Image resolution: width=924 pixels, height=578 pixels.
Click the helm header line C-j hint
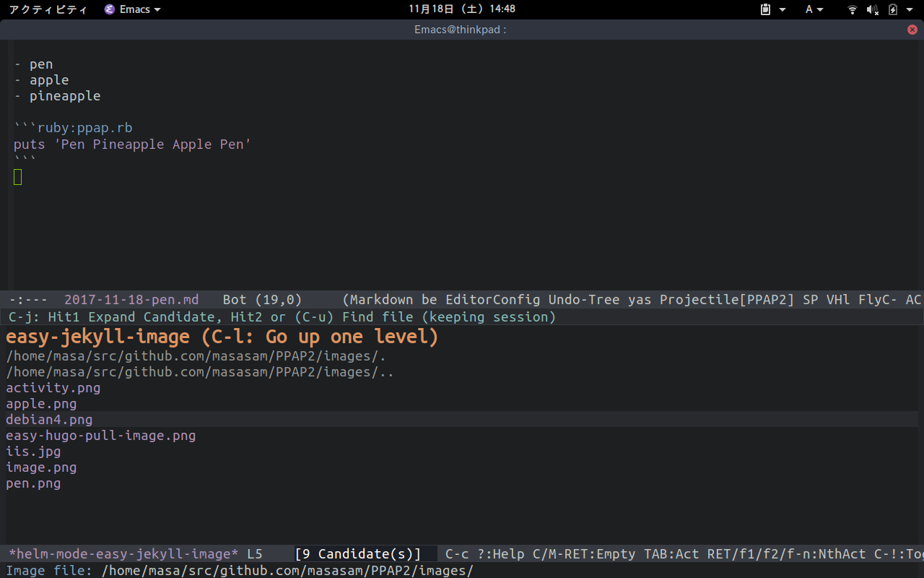282,317
